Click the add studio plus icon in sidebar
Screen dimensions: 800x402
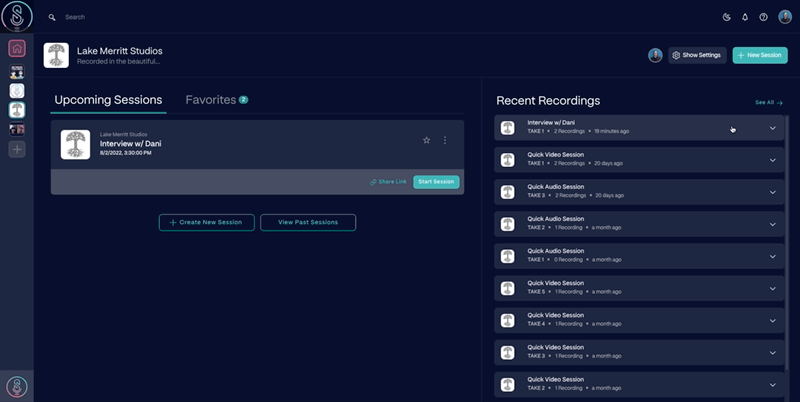point(17,149)
